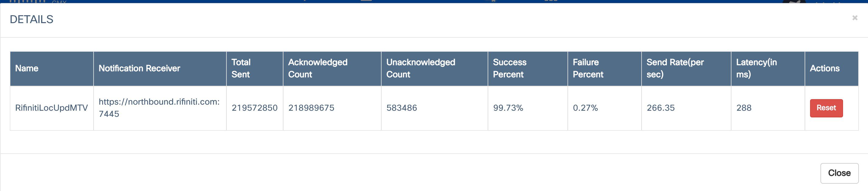Select the Send Rate(per sec) header
Viewport: 868px width, 191px height.
tap(675, 68)
